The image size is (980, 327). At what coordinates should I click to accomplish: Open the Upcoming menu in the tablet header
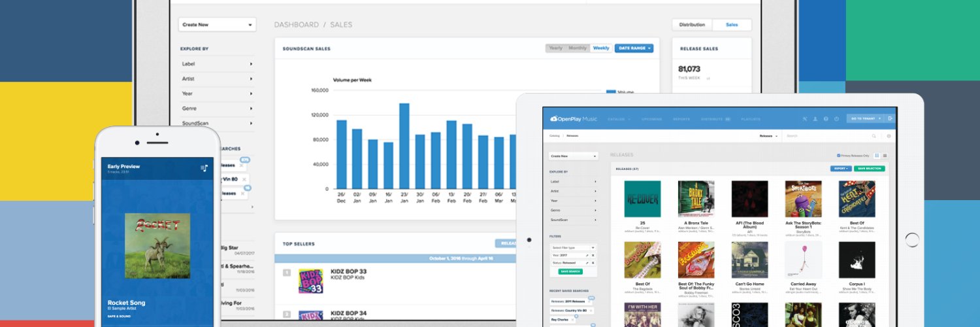tap(651, 119)
